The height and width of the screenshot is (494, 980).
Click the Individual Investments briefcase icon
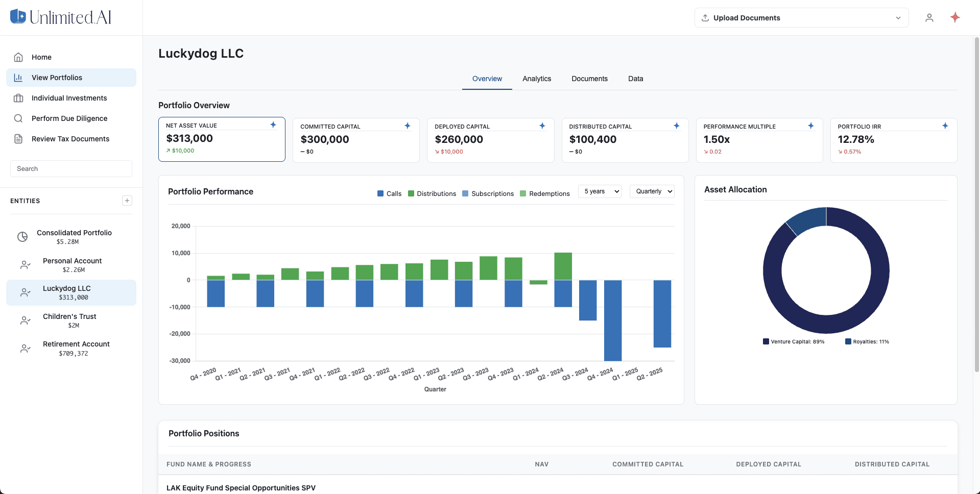tap(18, 98)
